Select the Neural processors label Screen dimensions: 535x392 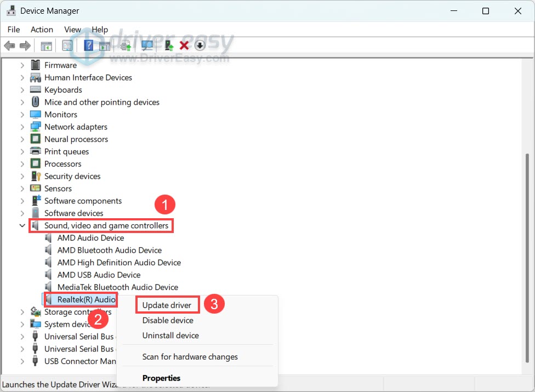point(76,139)
